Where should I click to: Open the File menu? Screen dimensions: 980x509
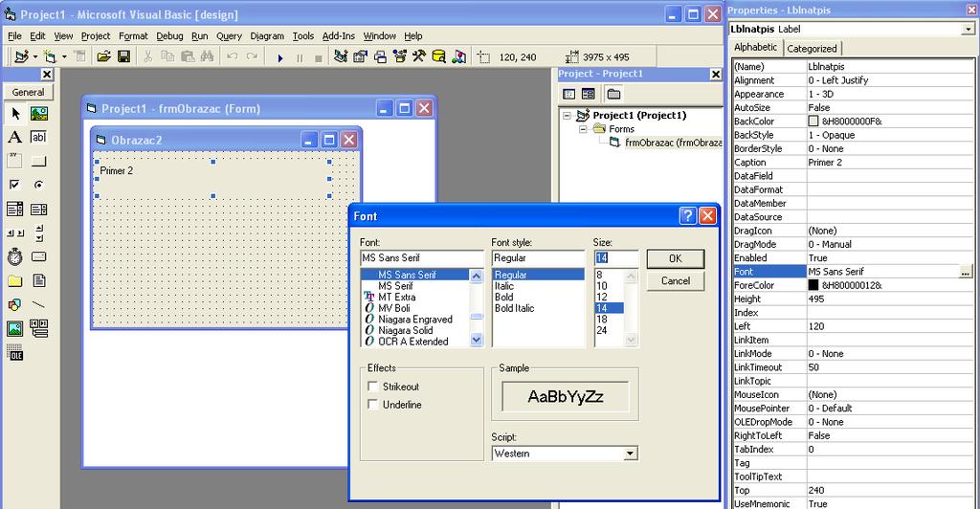pos(14,35)
